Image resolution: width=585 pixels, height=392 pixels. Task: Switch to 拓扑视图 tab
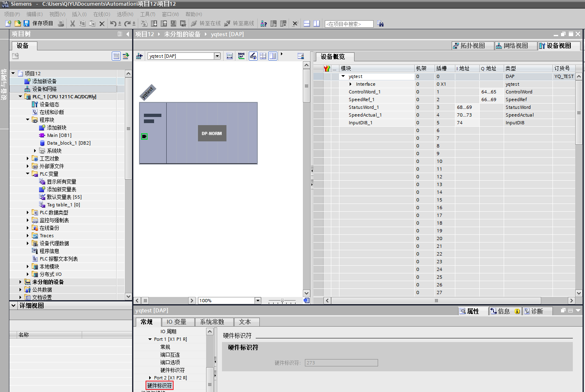pyautogui.click(x=473, y=46)
